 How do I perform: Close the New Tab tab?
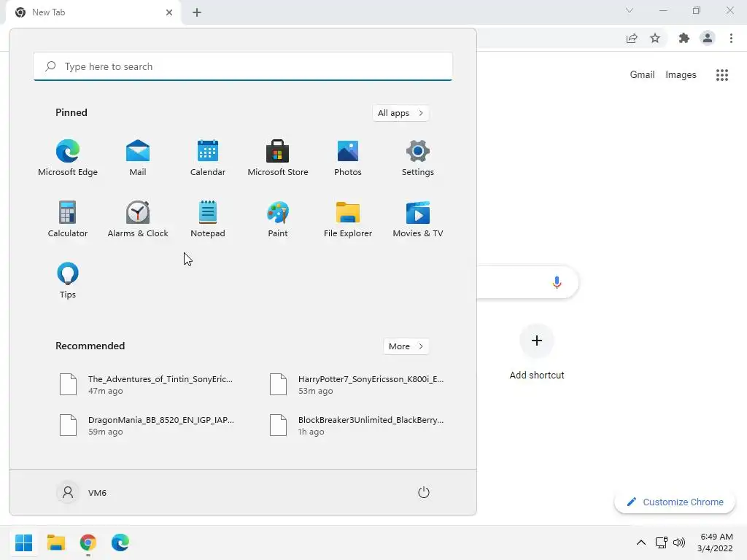(x=169, y=12)
